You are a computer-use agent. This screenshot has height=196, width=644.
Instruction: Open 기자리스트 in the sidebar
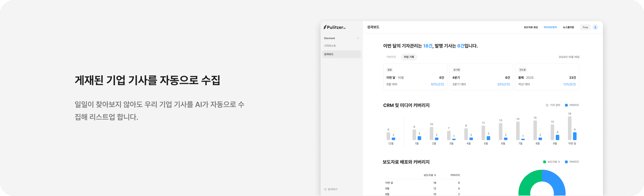(330, 46)
